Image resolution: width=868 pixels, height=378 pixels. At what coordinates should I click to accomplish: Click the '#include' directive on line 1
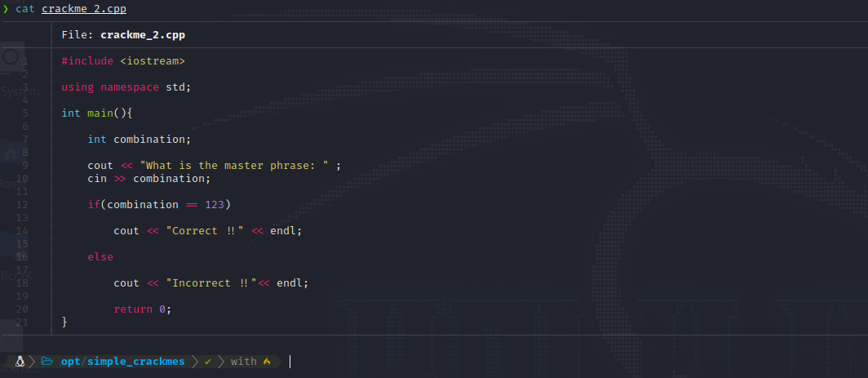pos(87,61)
